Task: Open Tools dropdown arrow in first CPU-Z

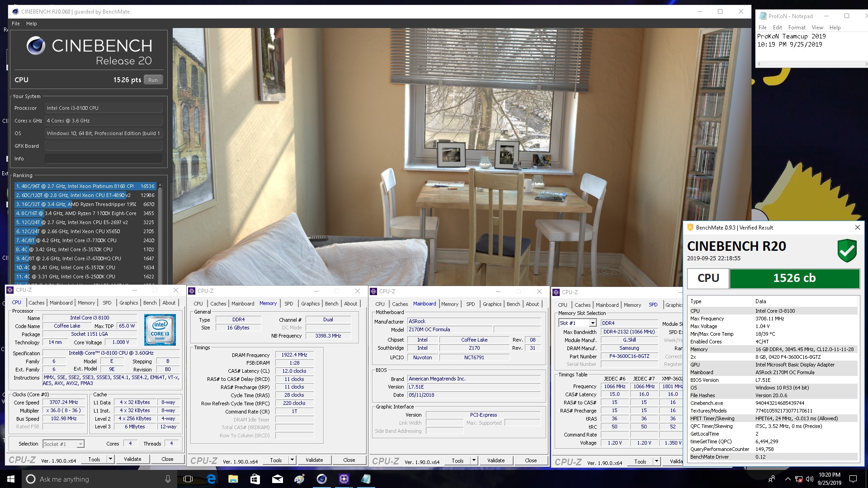Action: [x=110, y=459]
